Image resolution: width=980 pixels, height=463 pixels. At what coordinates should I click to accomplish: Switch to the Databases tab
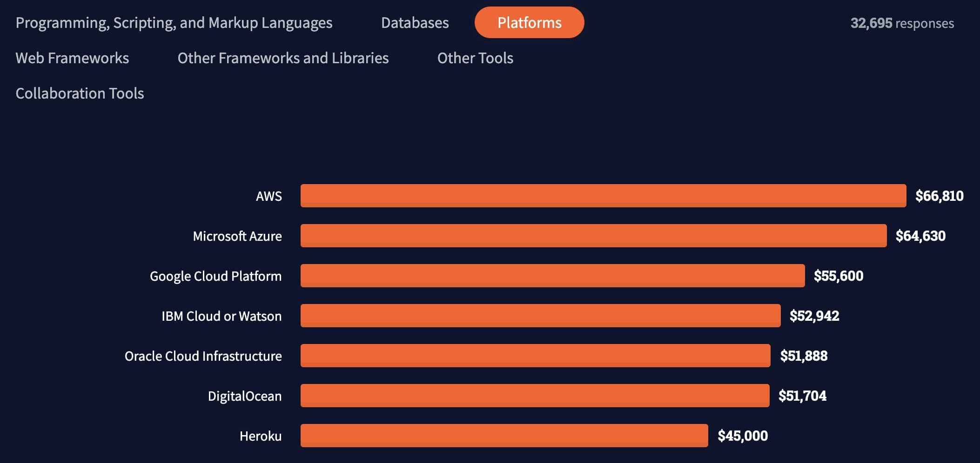[x=415, y=23]
